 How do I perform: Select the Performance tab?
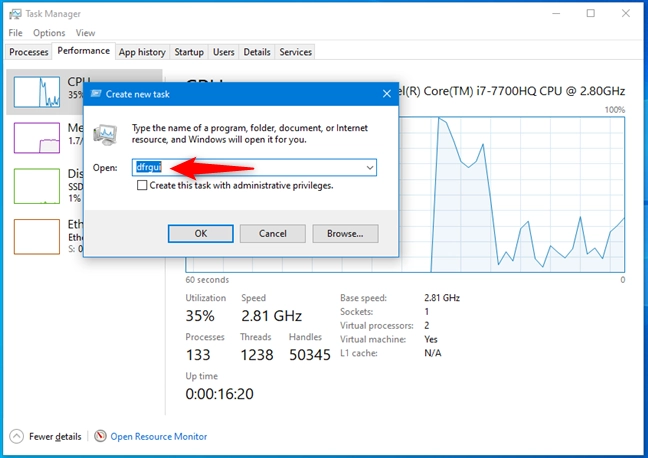83,51
